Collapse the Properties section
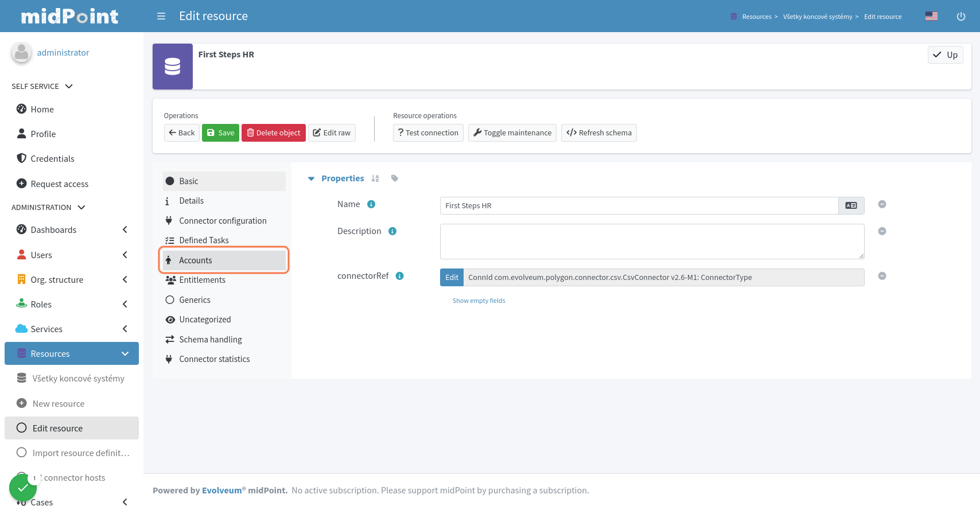Viewport: 980px width, 506px height. [x=311, y=178]
